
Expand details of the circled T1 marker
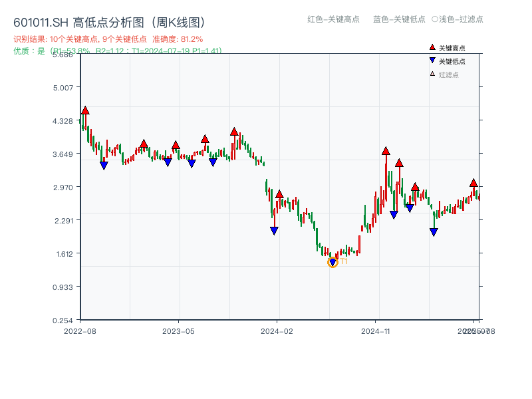point(332,262)
